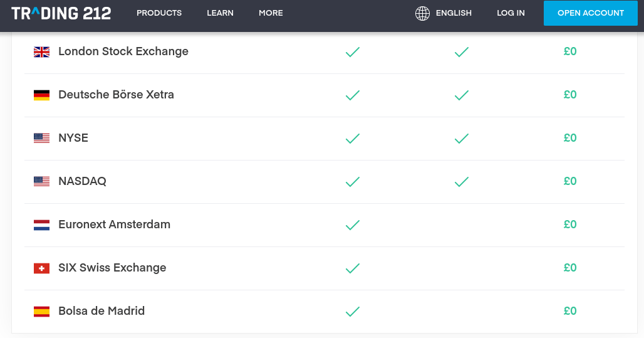Click the Netherlands flag for Euronext Amsterdam
The height and width of the screenshot is (338, 644).
click(41, 225)
